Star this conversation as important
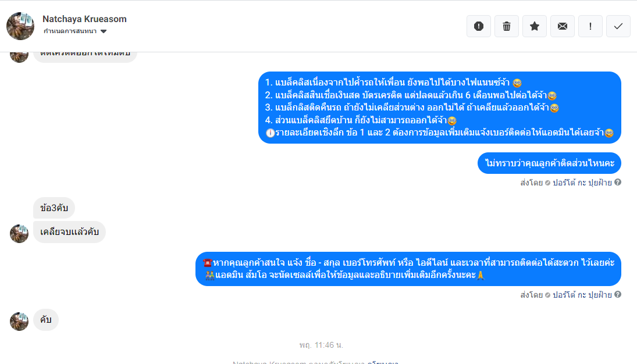The width and height of the screenshot is (637, 364). 535,26
